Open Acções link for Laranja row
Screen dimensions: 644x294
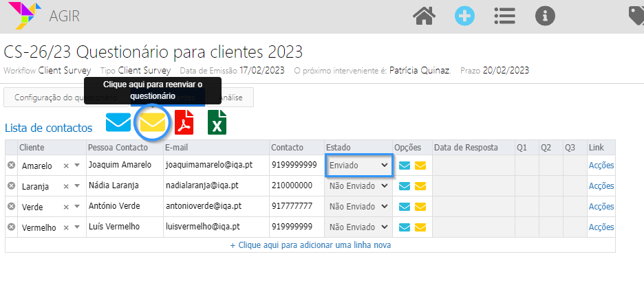(x=601, y=185)
